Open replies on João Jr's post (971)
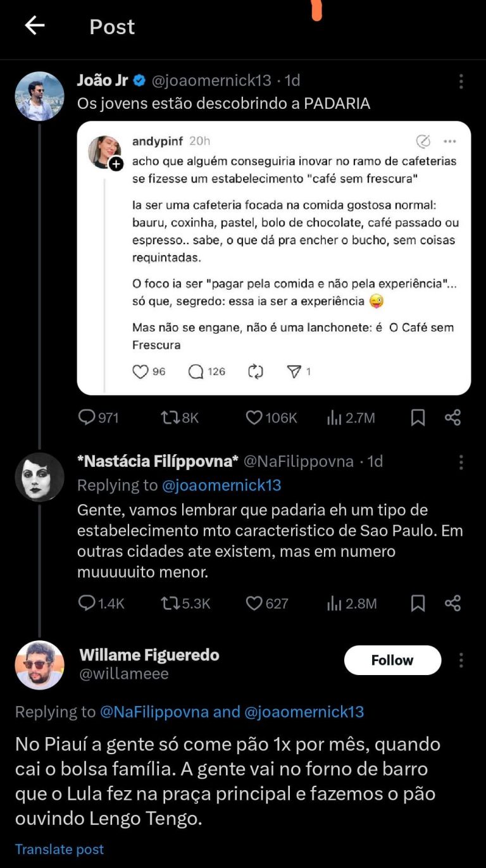This screenshot has height=868, width=486. pyautogui.click(x=87, y=418)
